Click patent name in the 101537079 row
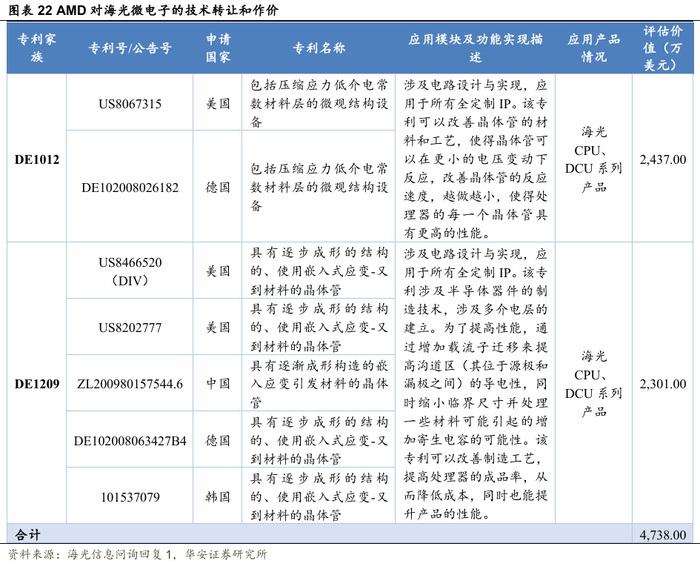The image size is (700, 564). [319, 497]
